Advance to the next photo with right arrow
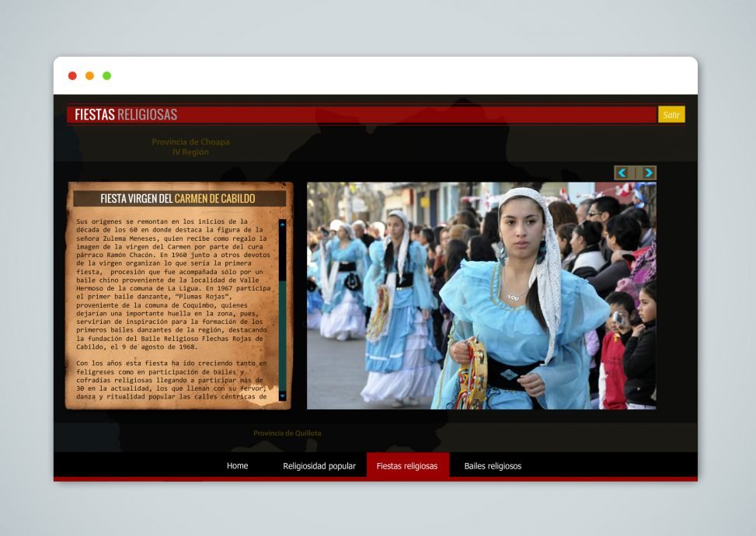This screenshot has height=536, width=756. pyautogui.click(x=648, y=172)
